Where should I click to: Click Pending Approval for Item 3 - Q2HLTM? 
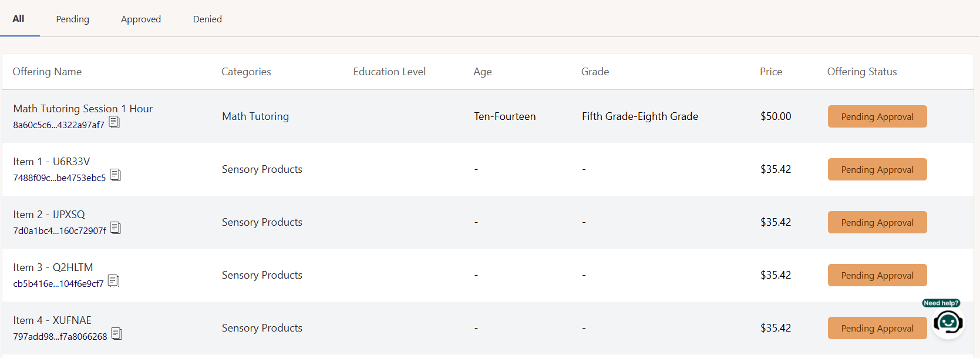(877, 275)
